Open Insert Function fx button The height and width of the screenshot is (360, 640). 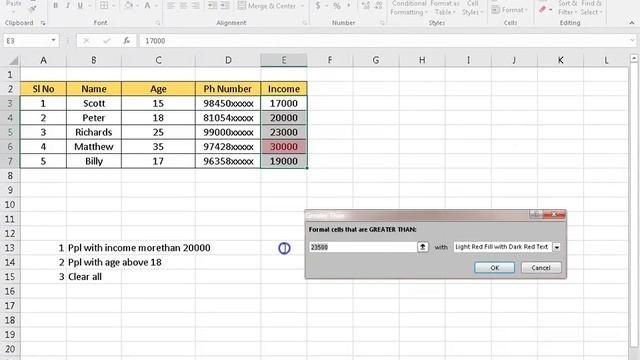tap(127, 40)
